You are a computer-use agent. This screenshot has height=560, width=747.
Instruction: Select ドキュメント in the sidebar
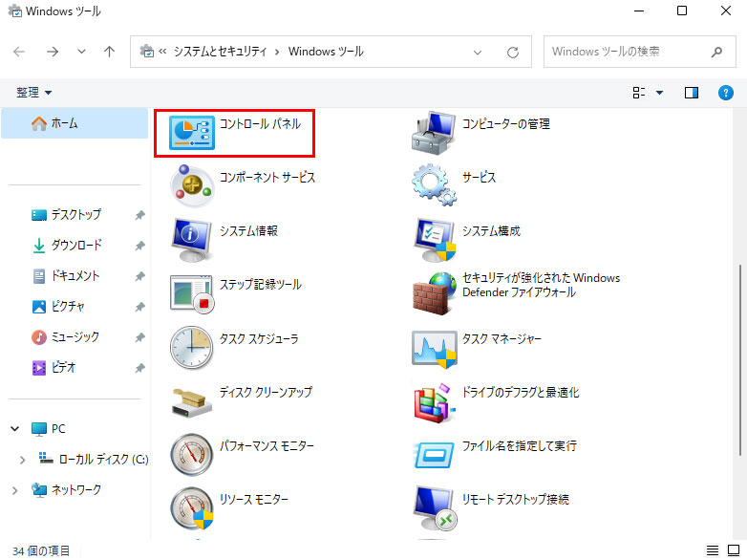[75, 275]
